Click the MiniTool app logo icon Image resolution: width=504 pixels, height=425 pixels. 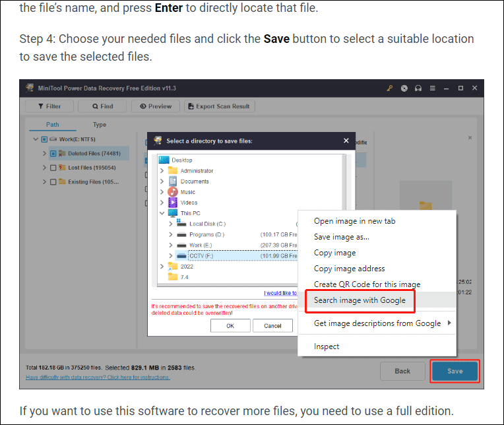(x=30, y=88)
